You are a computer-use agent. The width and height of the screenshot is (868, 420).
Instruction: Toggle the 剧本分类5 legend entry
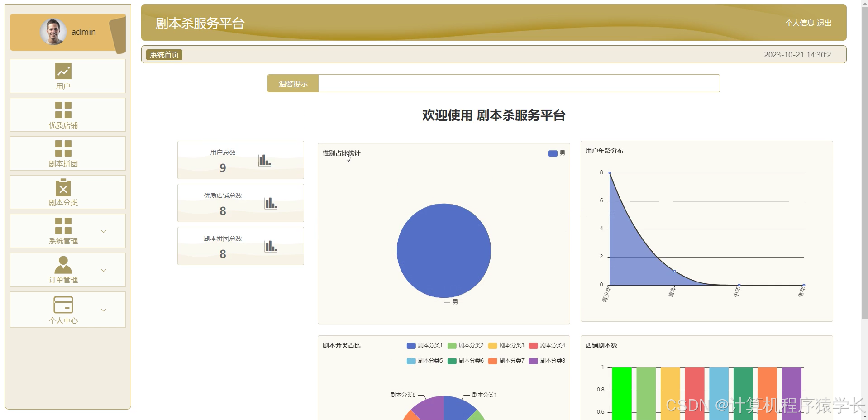(x=424, y=361)
